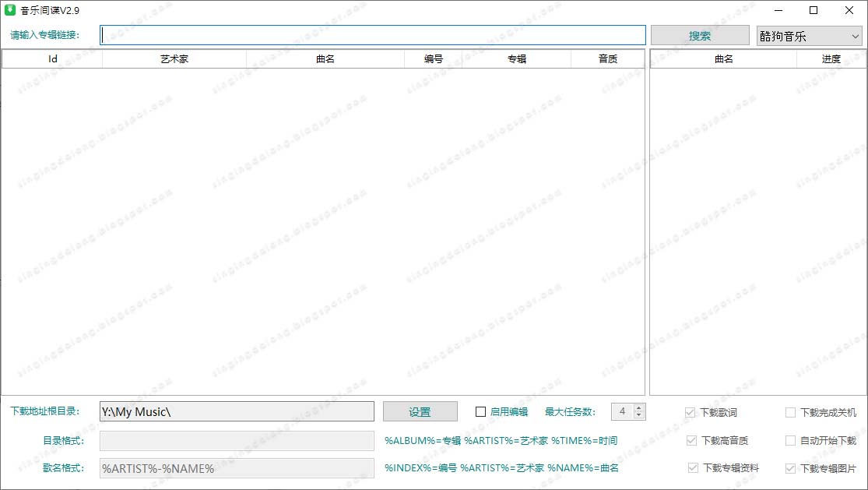Sort by the Id column header

(53, 58)
